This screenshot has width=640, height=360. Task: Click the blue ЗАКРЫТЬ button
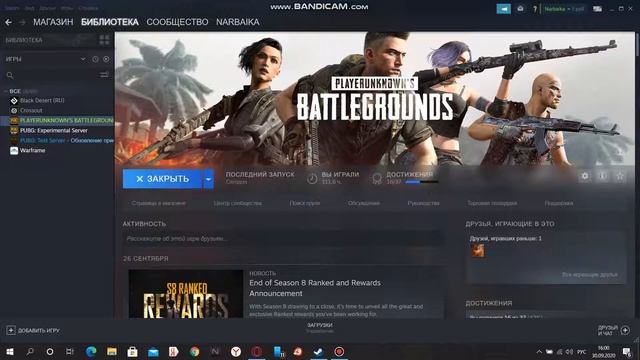point(162,179)
